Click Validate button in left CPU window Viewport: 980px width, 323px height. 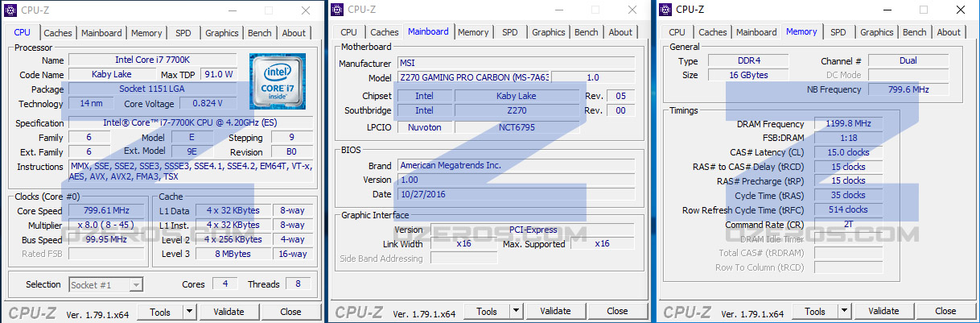point(229,312)
